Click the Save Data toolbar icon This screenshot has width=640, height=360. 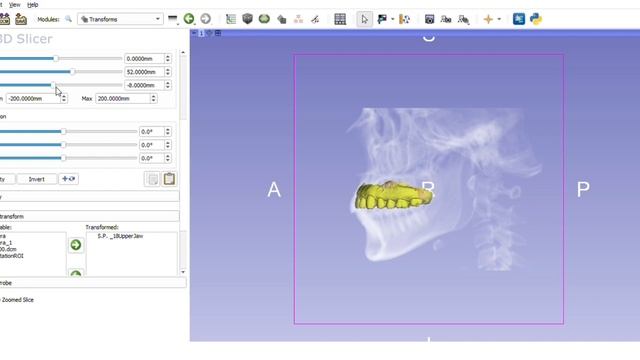click(21, 19)
